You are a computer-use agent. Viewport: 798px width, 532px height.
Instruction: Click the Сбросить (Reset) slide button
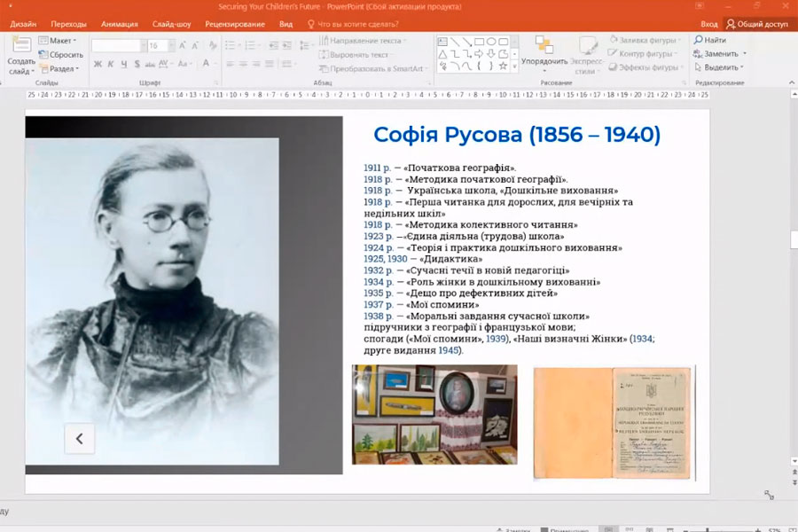(x=60, y=55)
